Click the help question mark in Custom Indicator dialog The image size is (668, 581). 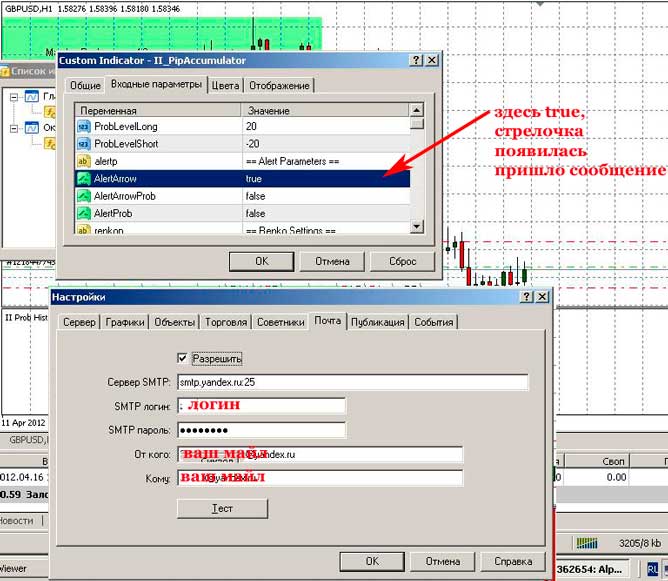click(416, 60)
